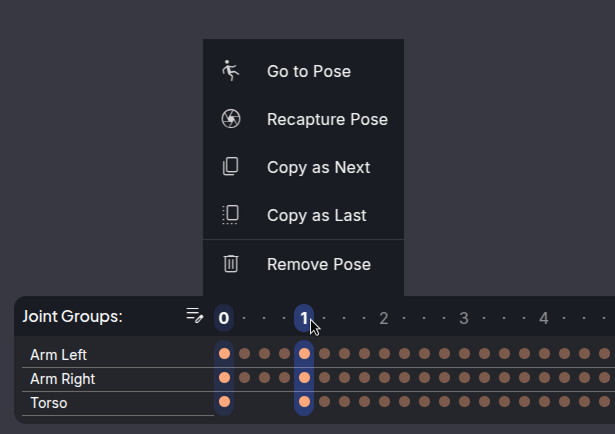The width and height of the screenshot is (615, 434).
Task: Select the Torso joint group row
Action: coord(118,403)
